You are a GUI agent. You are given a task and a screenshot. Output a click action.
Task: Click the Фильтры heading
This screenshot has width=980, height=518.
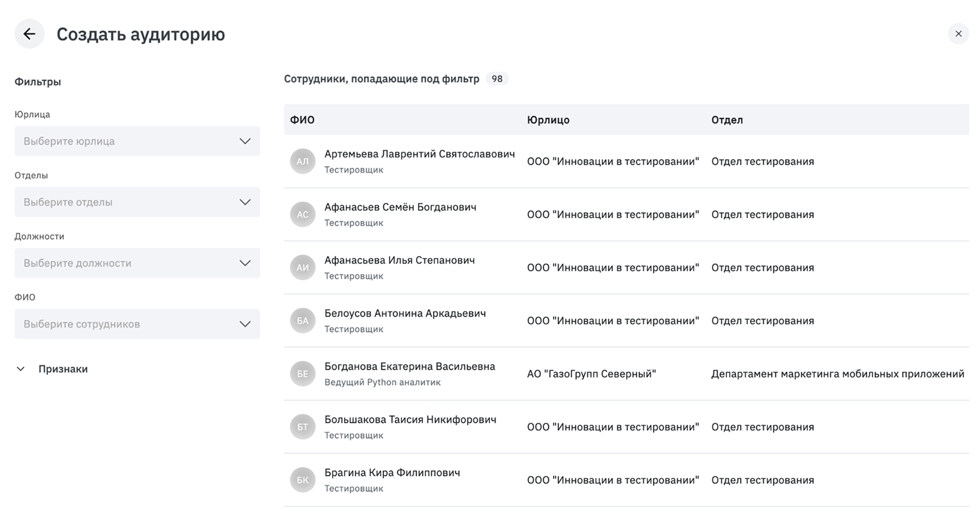[x=38, y=82]
